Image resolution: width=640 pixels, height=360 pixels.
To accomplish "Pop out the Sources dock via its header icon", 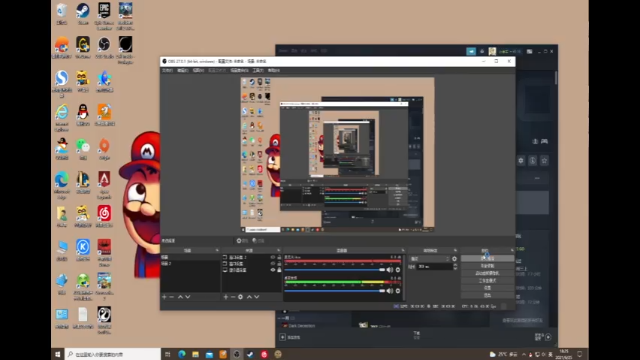I will coord(279,250).
